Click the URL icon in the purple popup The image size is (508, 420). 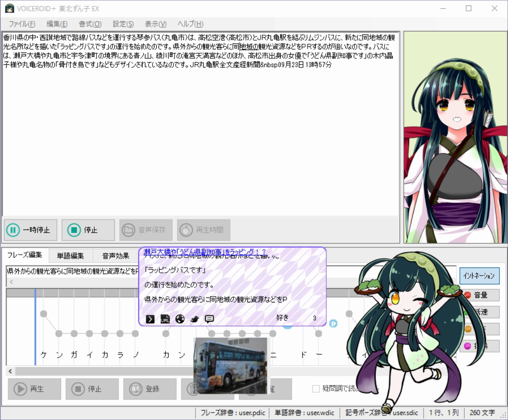[x=165, y=319]
